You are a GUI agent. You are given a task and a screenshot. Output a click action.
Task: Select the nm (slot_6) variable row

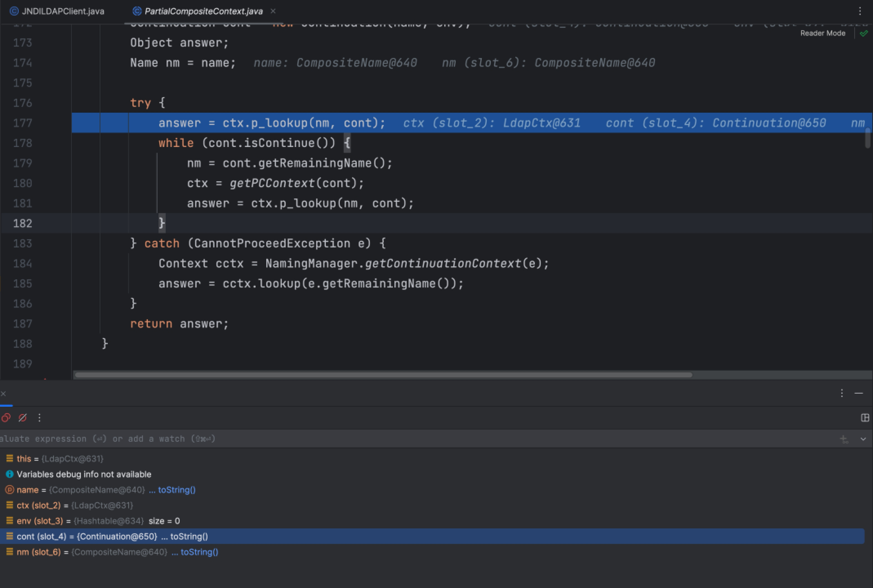[x=432, y=552]
